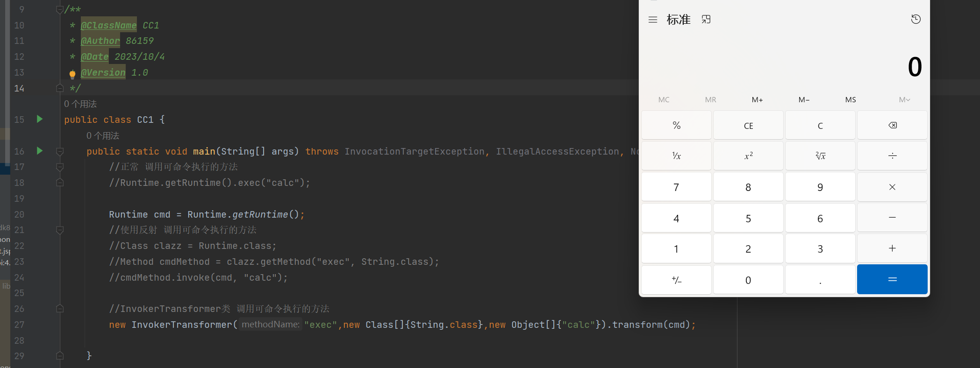The width and height of the screenshot is (980, 368).
Task: Collapse the Javadoc fold end marker on line 14
Action: click(60, 88)
